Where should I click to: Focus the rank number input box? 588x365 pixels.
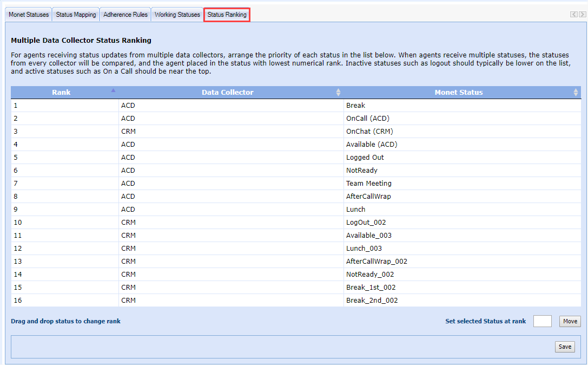click(x=542, y=321)
